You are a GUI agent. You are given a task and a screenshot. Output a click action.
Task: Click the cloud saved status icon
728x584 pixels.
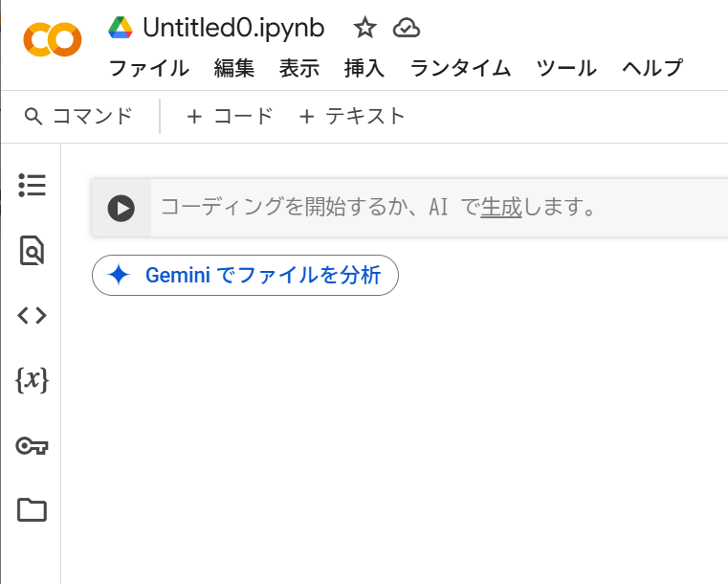coord(407,28)
